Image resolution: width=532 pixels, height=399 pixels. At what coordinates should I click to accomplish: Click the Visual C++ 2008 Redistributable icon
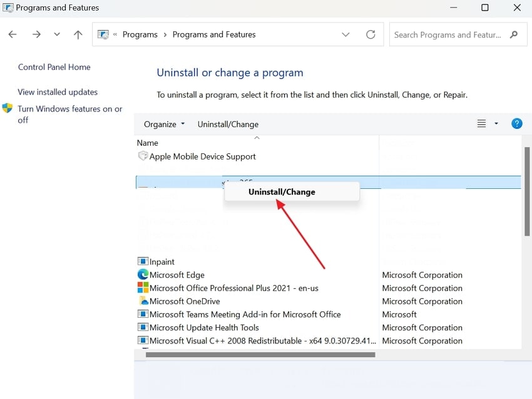(143, 340)
